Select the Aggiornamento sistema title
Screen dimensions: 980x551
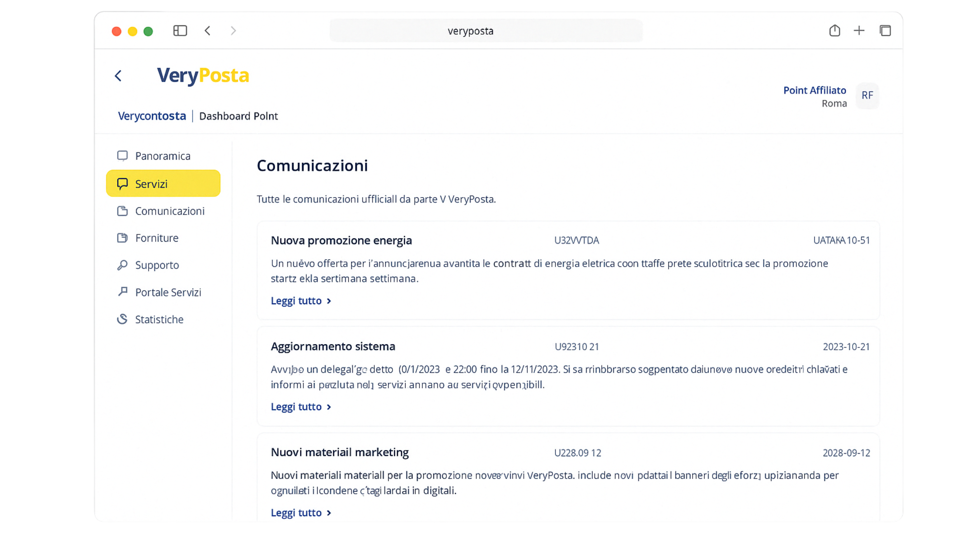pyautogui.click(x=333, y=346)
